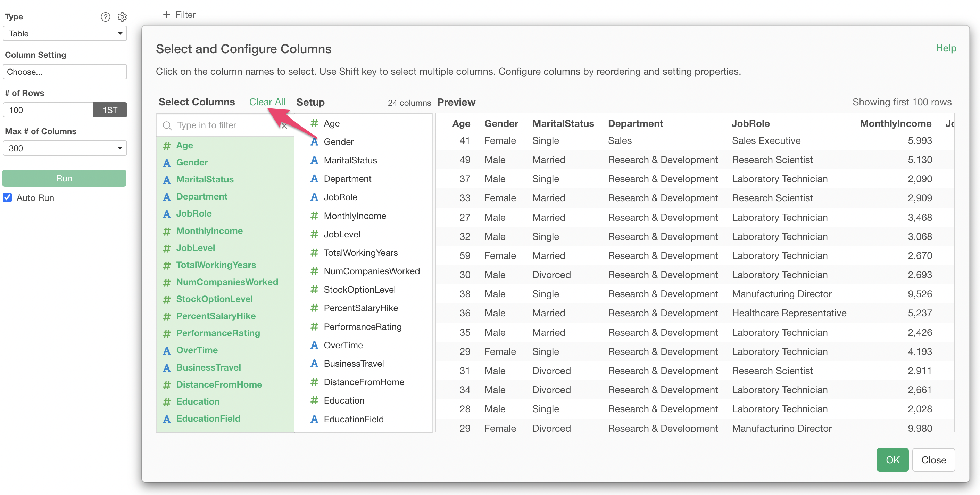Viewport: 980px width, 495px height.
Task: Deselect the Gender column in Select Columns
Action: [192, 163]
